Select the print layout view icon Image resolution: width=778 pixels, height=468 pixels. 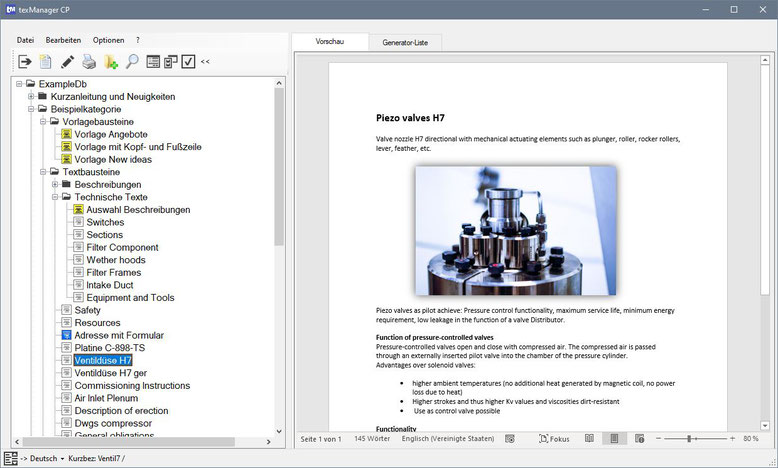point(614,439)
